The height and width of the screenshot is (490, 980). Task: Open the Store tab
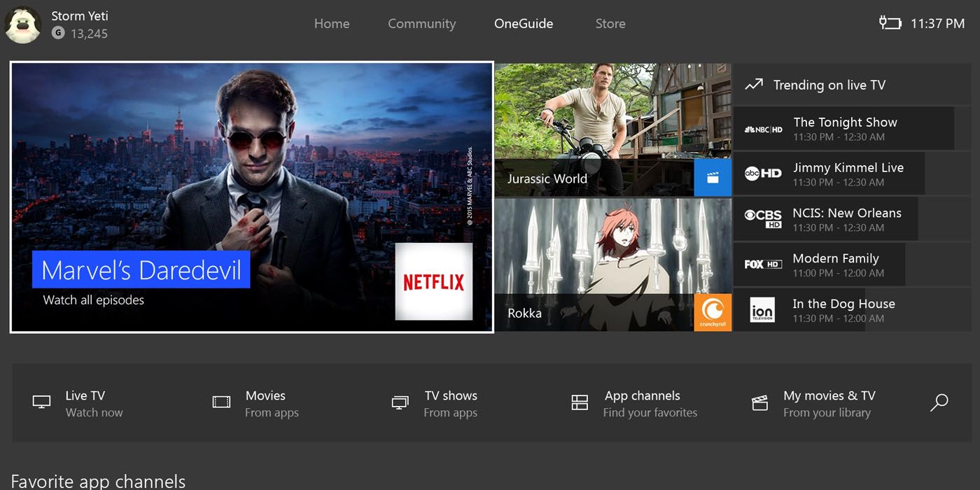point(609,23)
